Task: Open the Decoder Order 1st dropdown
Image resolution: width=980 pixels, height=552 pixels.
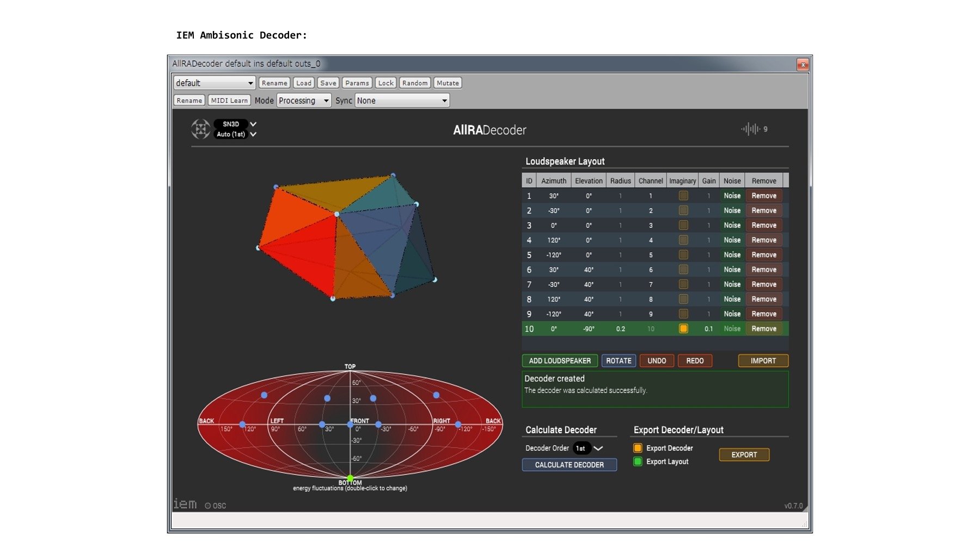Action: pyautogui.click(x=588, y=448)
